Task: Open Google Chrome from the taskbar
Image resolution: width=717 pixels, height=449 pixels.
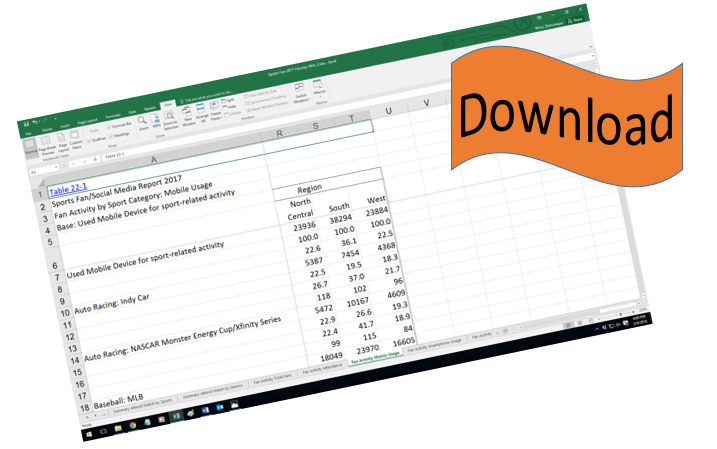Action: (133, 425)
